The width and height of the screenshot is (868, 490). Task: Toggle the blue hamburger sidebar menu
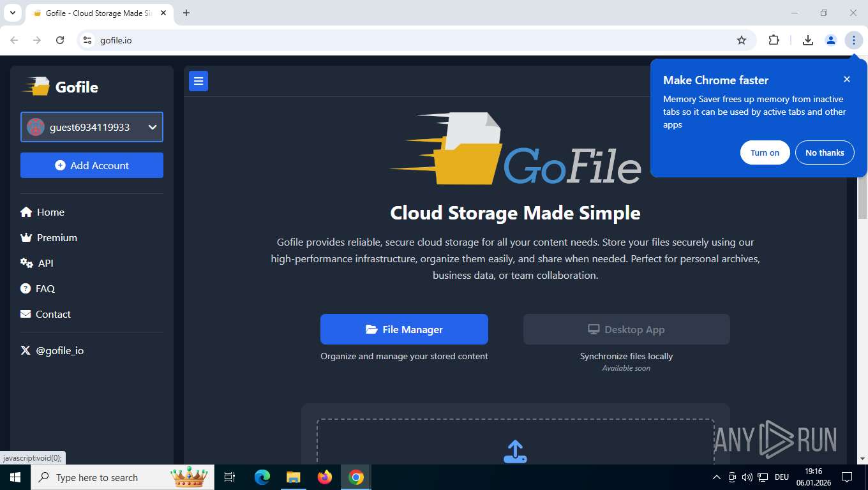(198, 81)
